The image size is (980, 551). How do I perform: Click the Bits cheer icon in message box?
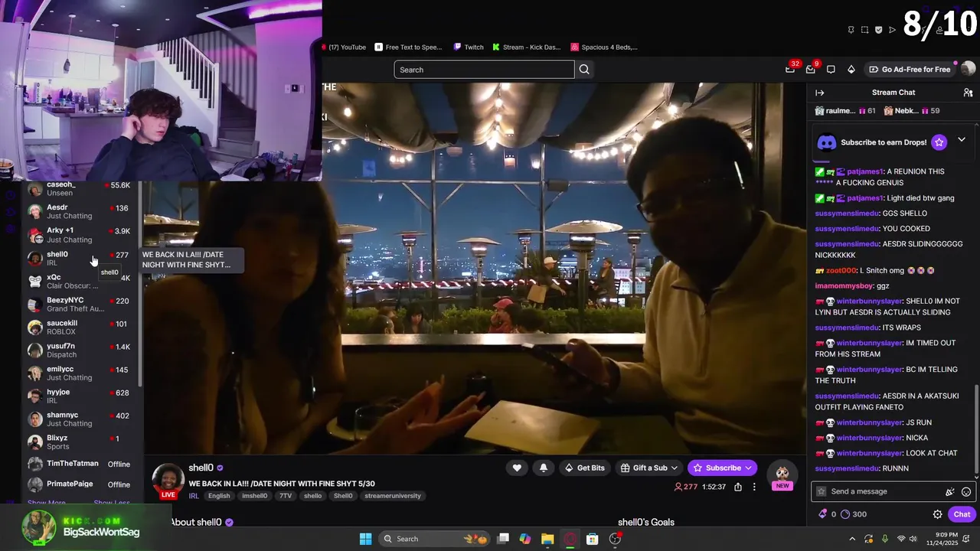coord(950,491)
